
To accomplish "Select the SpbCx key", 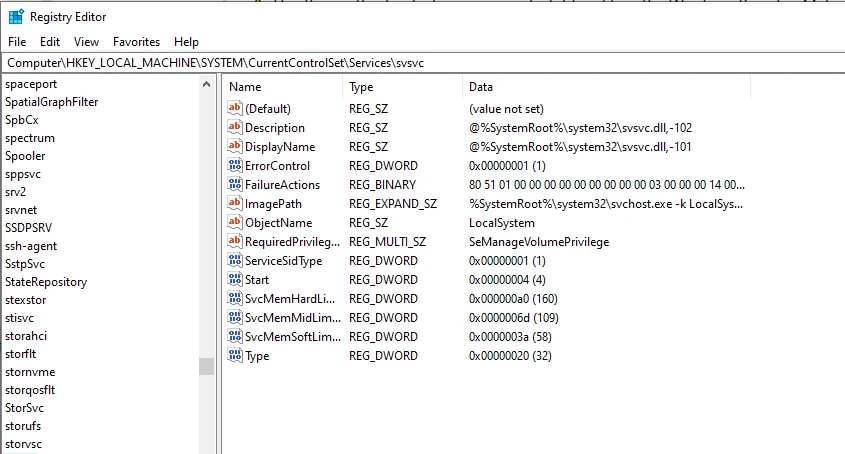I will [22, 120].
